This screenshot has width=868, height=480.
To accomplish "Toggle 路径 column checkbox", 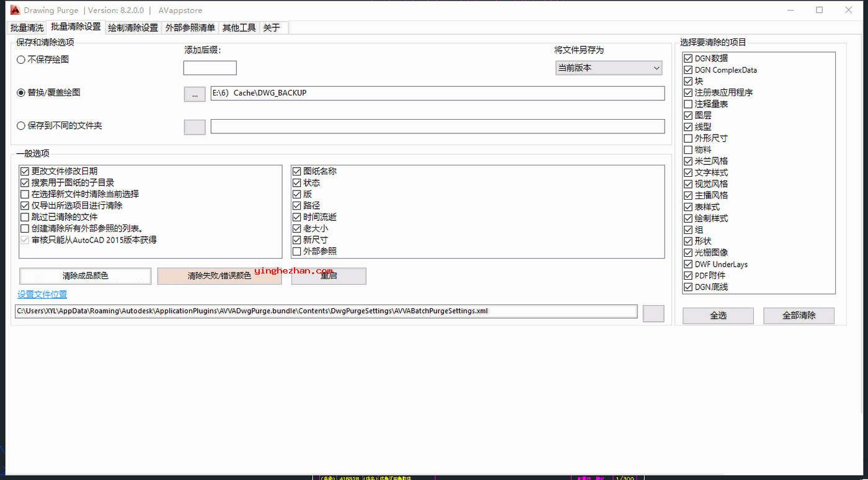I will click(x=297, y=205).
